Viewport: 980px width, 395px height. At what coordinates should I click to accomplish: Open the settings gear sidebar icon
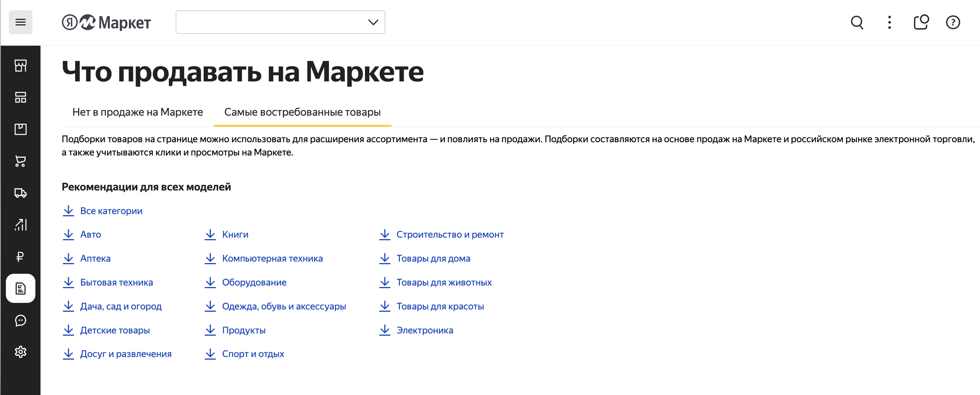point(21,352)
